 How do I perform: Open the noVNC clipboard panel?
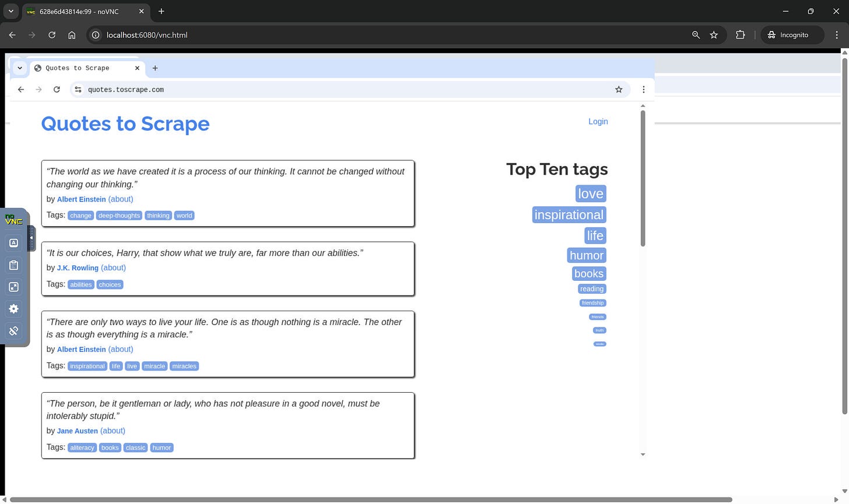(13, 265)
